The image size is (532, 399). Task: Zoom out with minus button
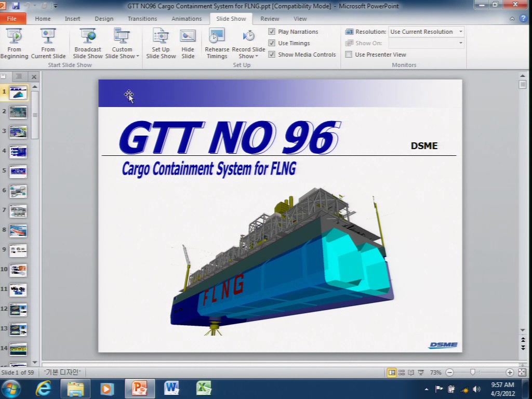[x=449, y=373]
